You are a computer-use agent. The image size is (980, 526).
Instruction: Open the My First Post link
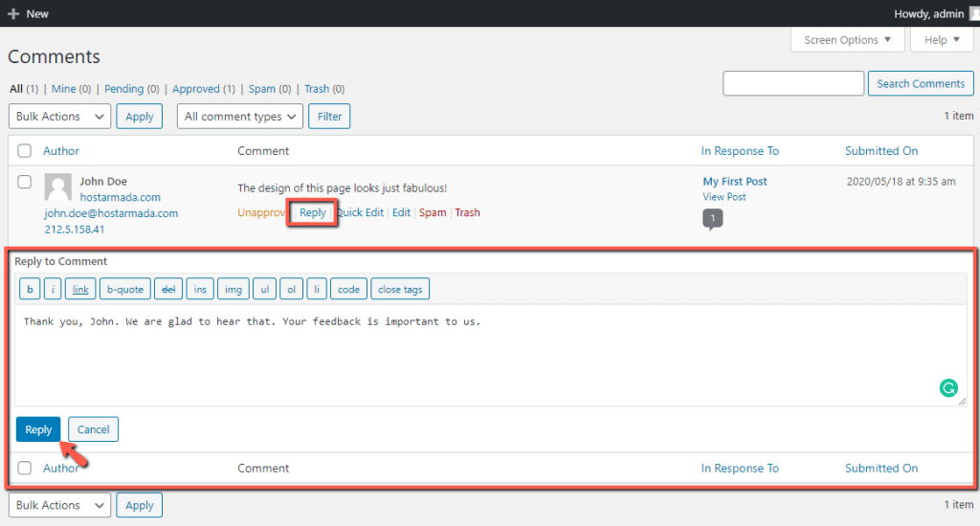735,181
